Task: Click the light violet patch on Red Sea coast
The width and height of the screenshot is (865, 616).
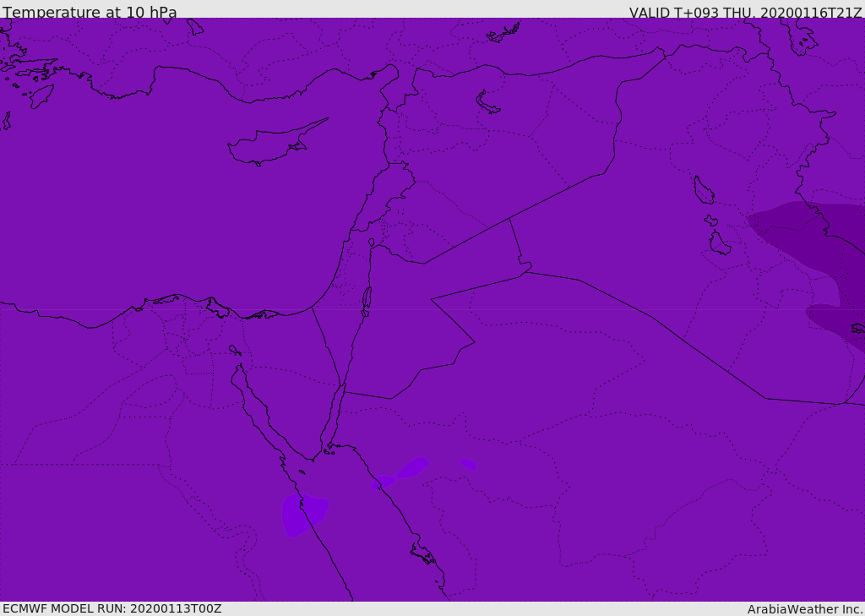Action: 304,515
